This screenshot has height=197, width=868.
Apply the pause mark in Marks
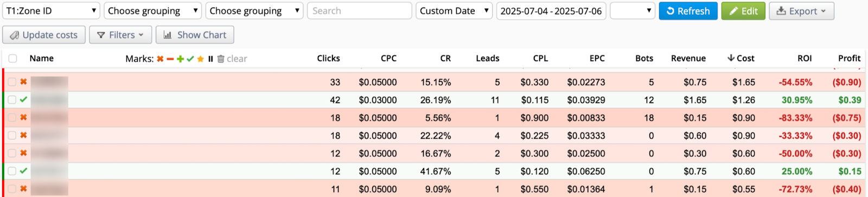pyautogui.click(x=210, y=59)
